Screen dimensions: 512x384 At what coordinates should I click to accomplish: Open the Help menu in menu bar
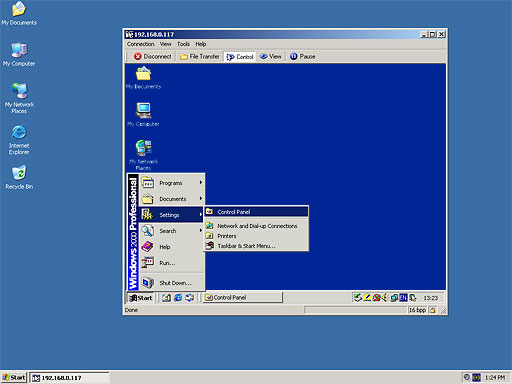click(x=201, y=44)
